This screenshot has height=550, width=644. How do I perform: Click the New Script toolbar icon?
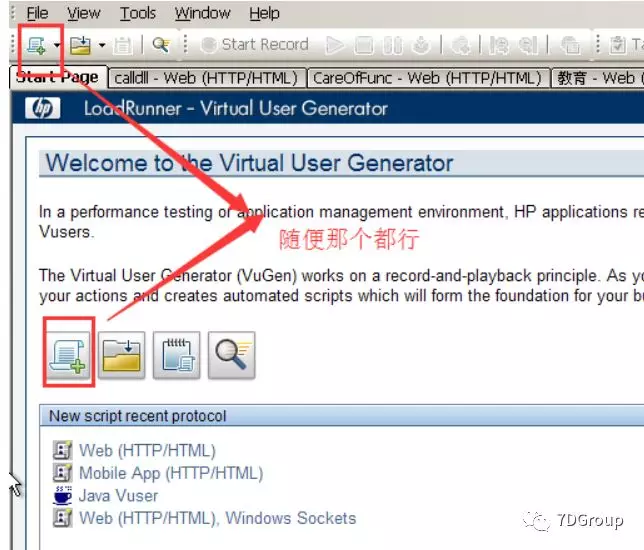(36, 45)
